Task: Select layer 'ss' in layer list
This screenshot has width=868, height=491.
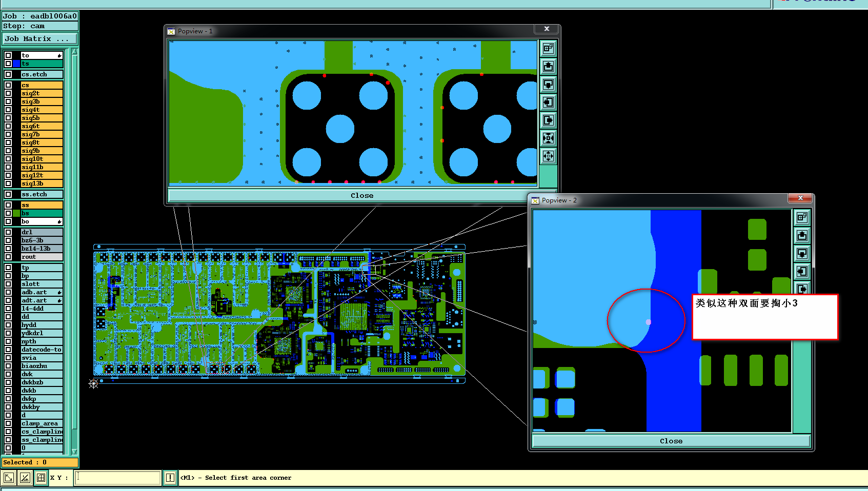Action: point(42,205)
